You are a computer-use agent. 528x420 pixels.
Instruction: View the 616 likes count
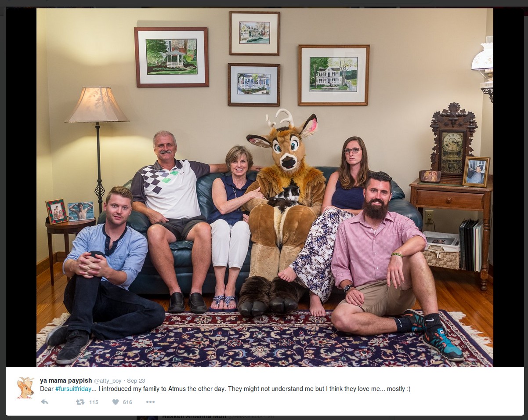(127, 402)
